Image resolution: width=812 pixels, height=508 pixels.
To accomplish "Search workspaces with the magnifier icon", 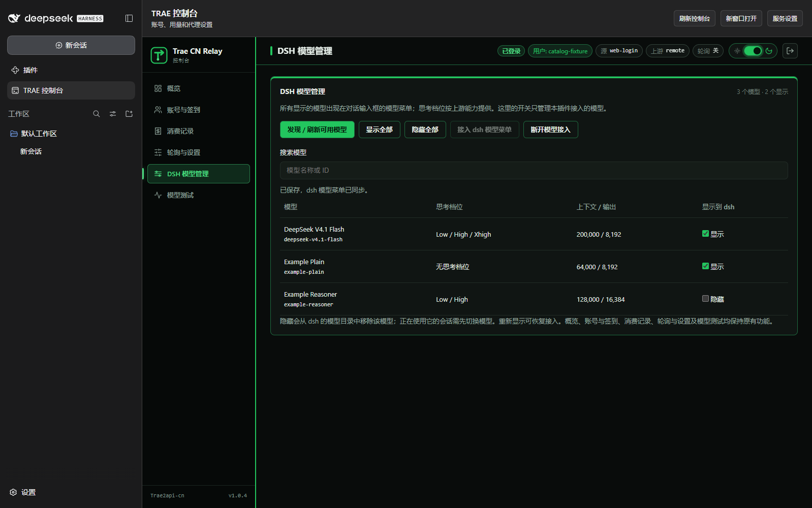I will (x=97, y=114).
